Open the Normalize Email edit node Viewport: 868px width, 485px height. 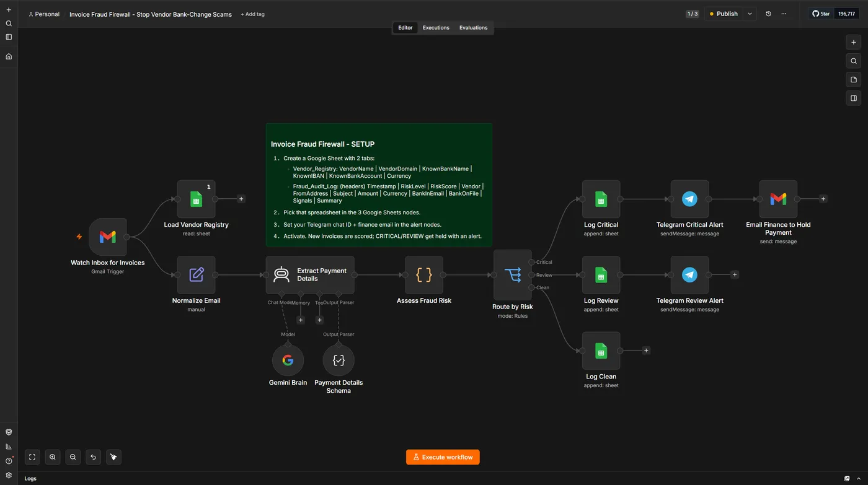click(x=197, y=274)
